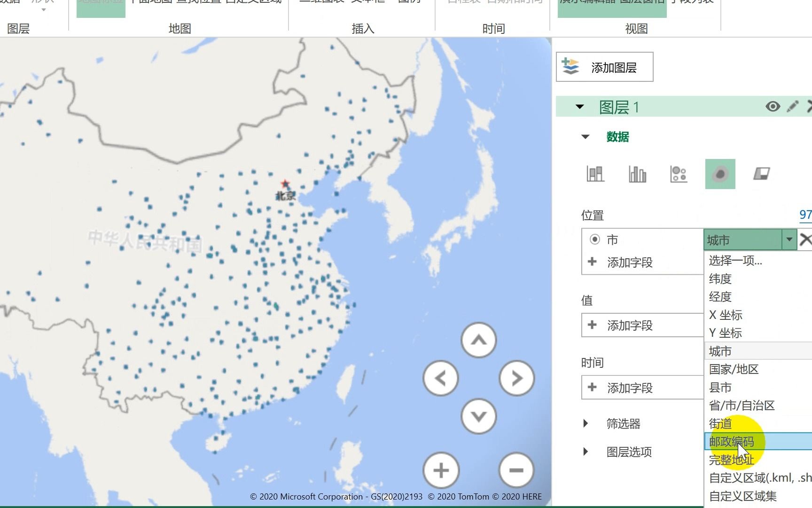This screenshot has width=812, height=508.
Task: Click 添加字段 under 值 section
Action: 630,325
